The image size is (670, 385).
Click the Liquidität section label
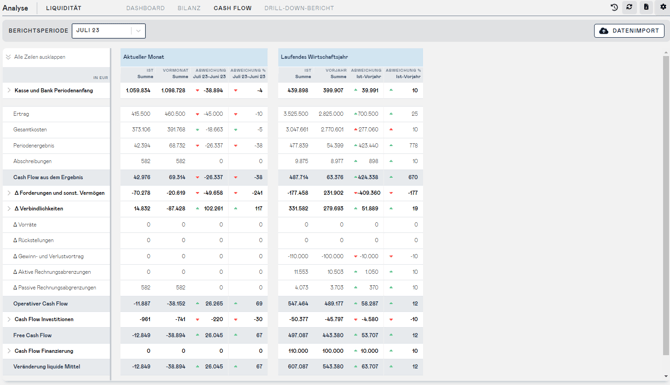[64, 8]
